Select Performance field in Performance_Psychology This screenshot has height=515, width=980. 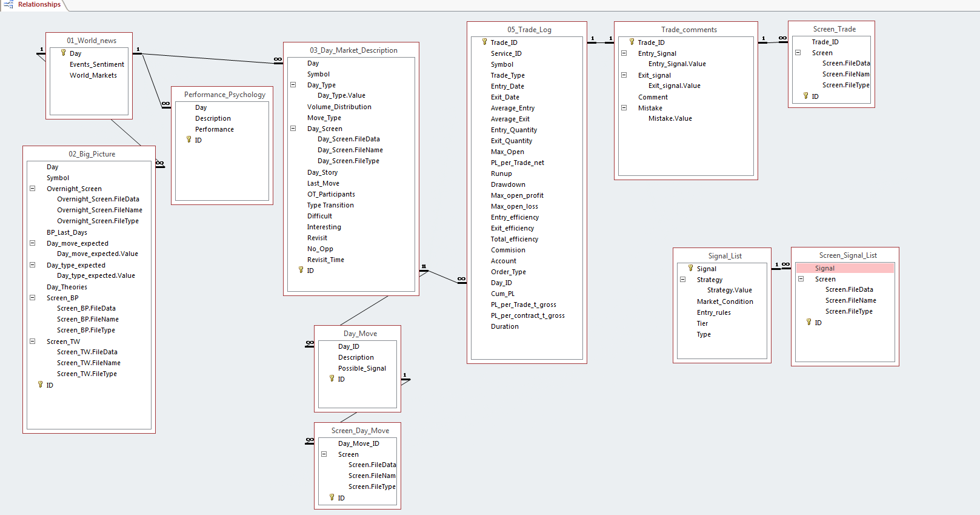(215, 129)
